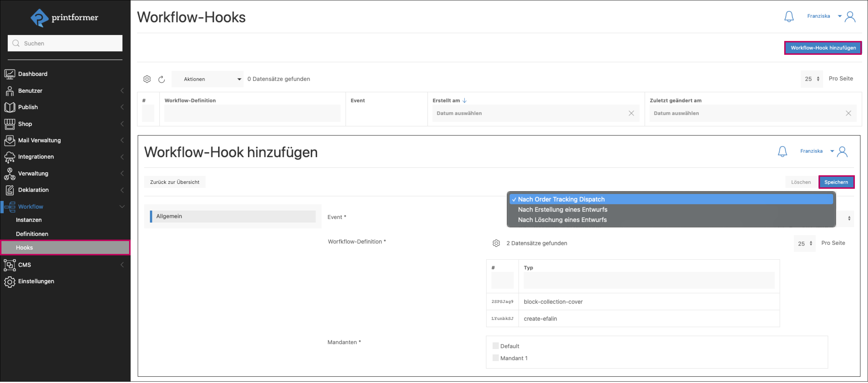Click Workflow-Hook hinzufügen button
Viewport: 868px width, 383px height.
823,48
